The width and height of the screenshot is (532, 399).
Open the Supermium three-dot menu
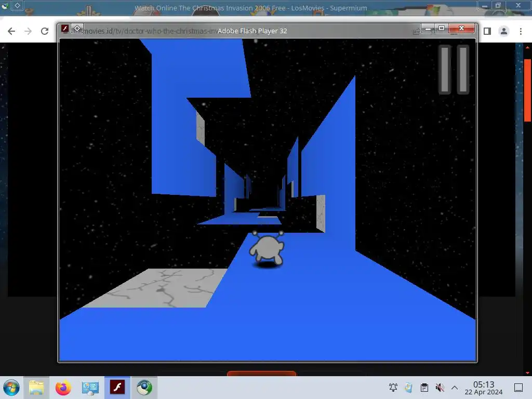click(x=521, y=31)
